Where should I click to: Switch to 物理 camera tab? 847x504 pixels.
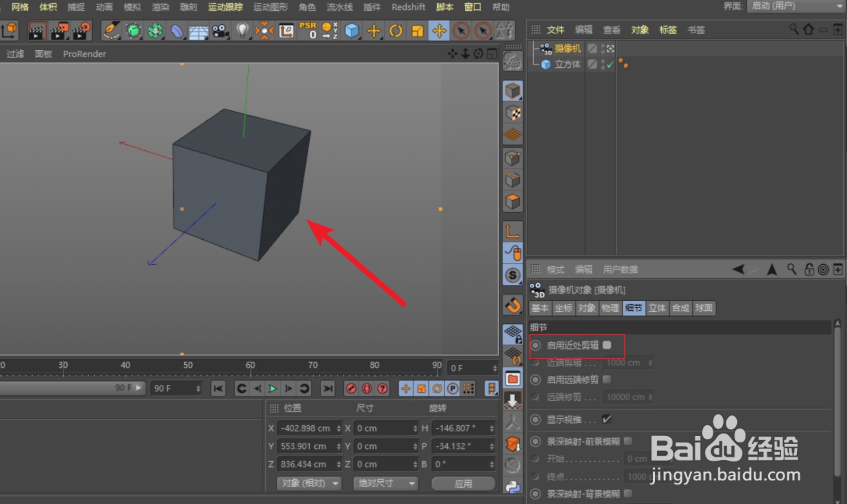click(x=610, y=308)
